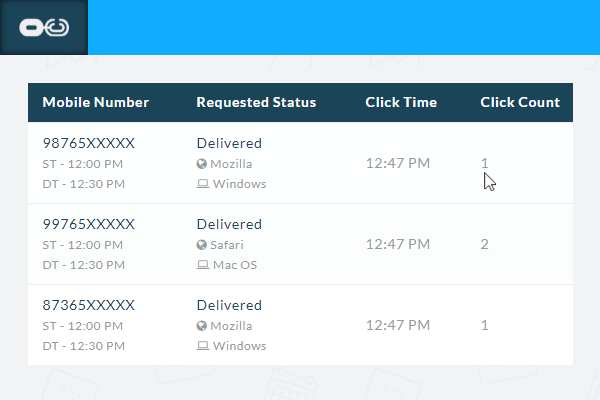Screen dimensions: 600x400
Task: Open mobile number 98765XXXXX
Action: tap(88, 143)
